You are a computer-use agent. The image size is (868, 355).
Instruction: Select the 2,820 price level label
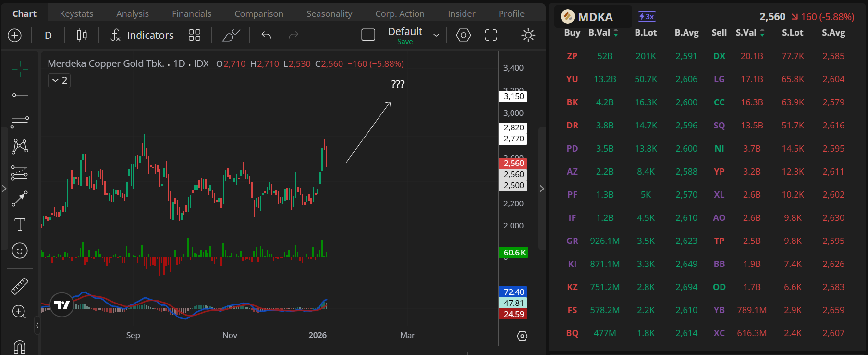[513, 128]
